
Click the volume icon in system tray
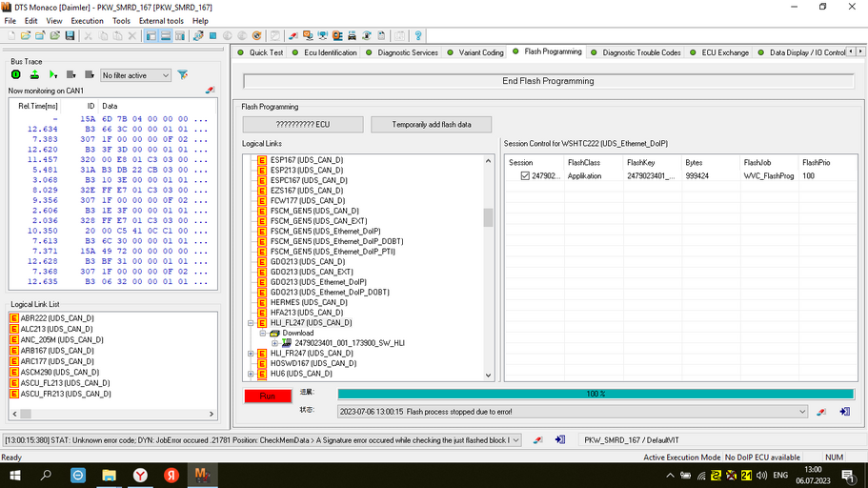[762, 476]
